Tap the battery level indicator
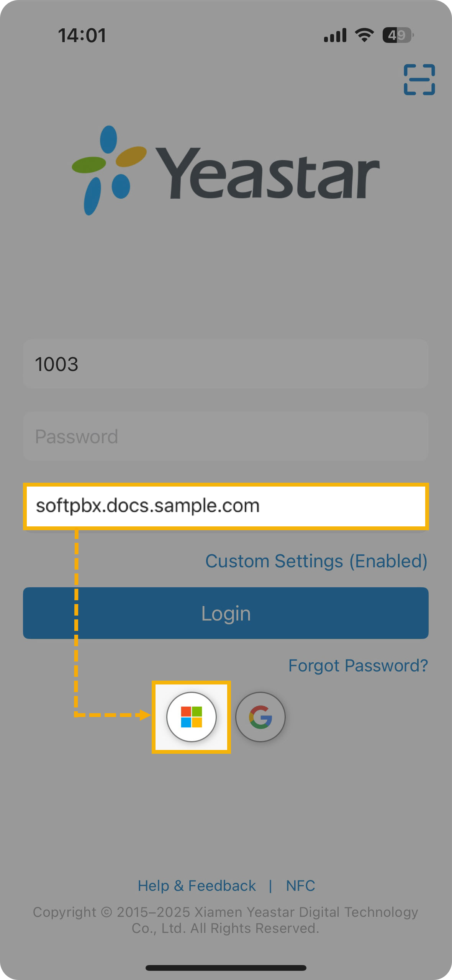Viewport: 452px width, 980px height. (398, 35)
